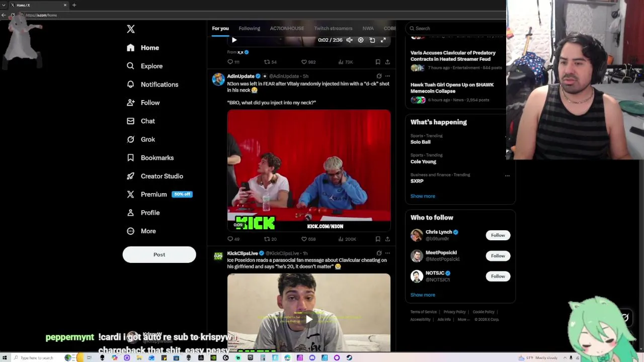Image resolution: width=644 pixels, height=362 pixels.
Task: Share the AdinUpdate post
Action: pyautogui.click(x=387, y=239)
